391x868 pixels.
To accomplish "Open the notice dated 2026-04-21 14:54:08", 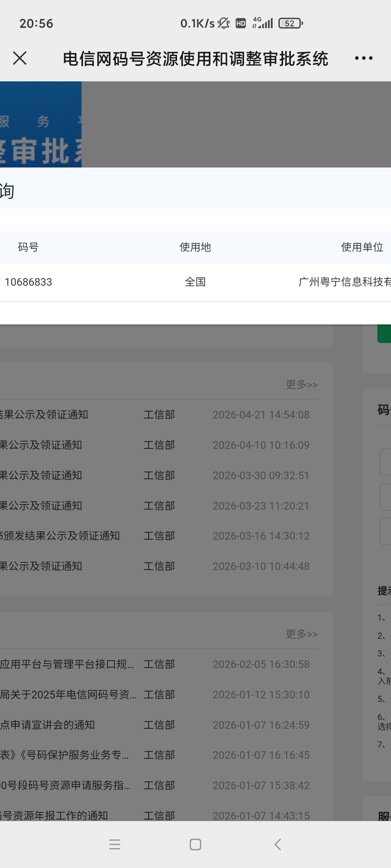I will pyautogui.click(x=44, y=415).
